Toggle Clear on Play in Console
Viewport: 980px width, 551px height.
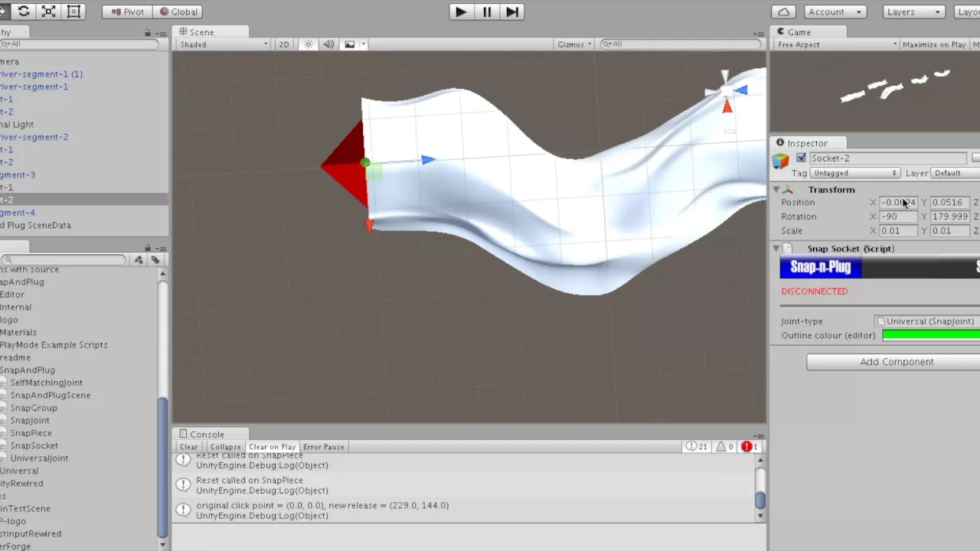pos(272,447)
